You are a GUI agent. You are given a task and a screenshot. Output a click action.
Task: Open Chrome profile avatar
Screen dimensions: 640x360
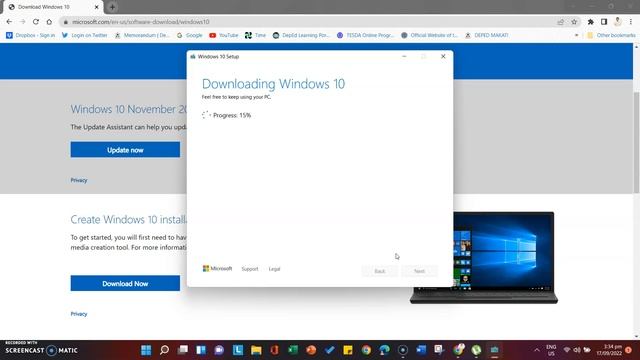tap(618, 22)
